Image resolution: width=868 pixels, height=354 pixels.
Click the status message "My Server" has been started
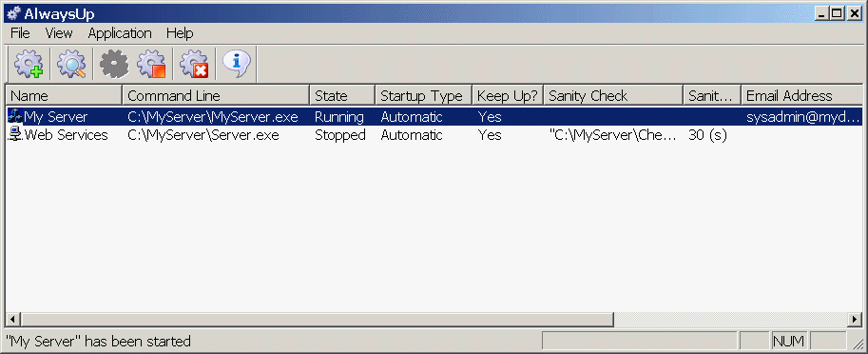[x=98, y=341]
